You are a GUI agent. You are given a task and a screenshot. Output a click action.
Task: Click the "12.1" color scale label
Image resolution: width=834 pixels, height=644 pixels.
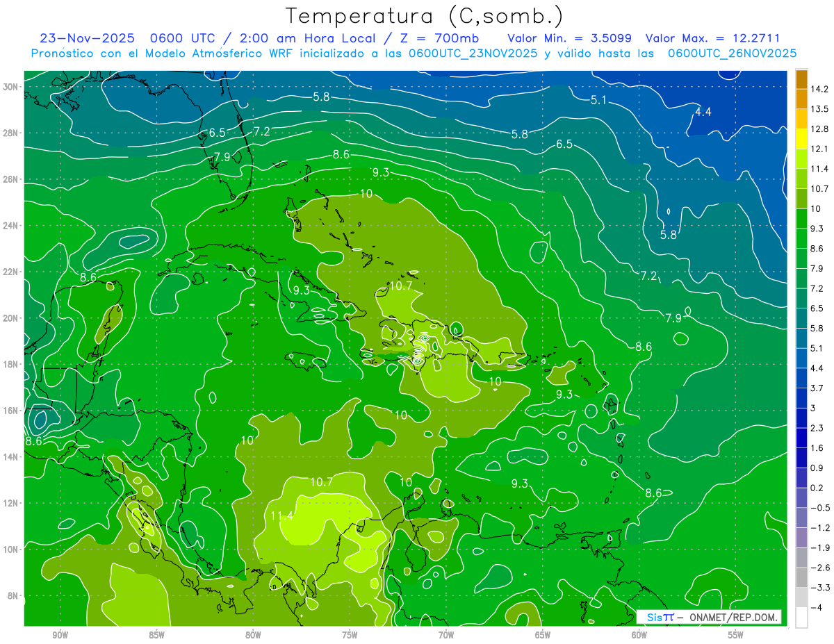point(820,149)
